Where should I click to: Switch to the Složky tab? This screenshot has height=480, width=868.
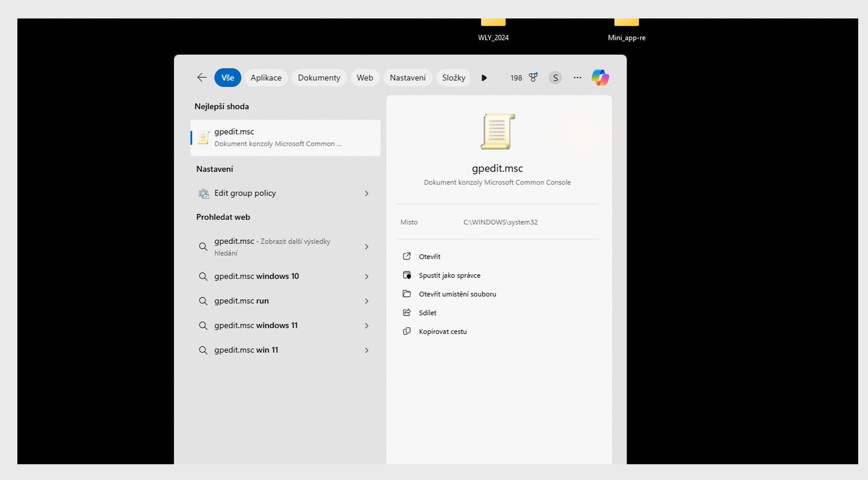[x=454, y=78]
